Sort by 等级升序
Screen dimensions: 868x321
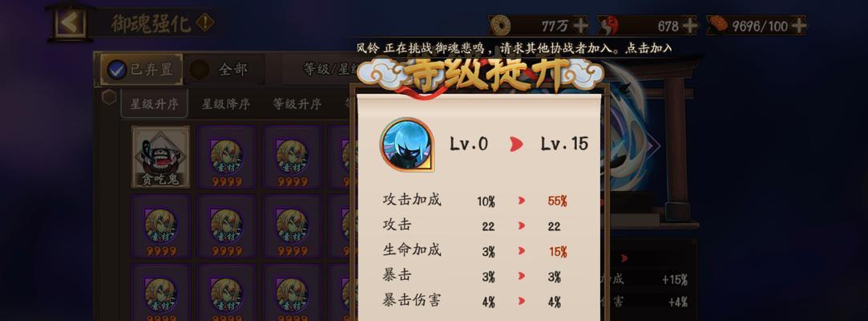[x=297, y=104]
